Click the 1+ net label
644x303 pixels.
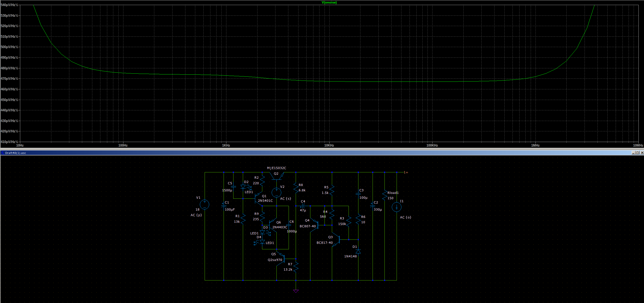406,172
